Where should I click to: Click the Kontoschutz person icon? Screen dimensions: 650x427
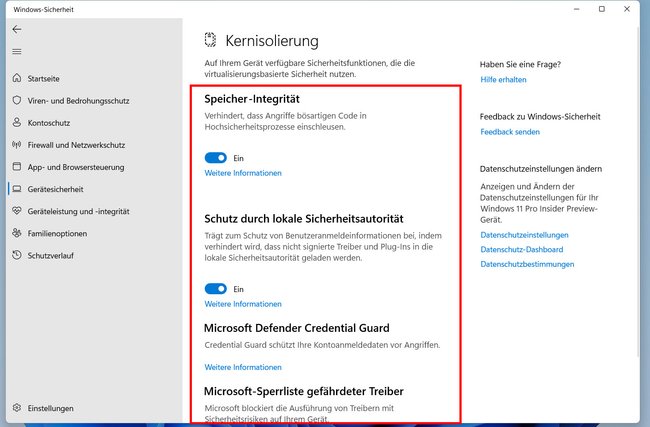point(17,122)
